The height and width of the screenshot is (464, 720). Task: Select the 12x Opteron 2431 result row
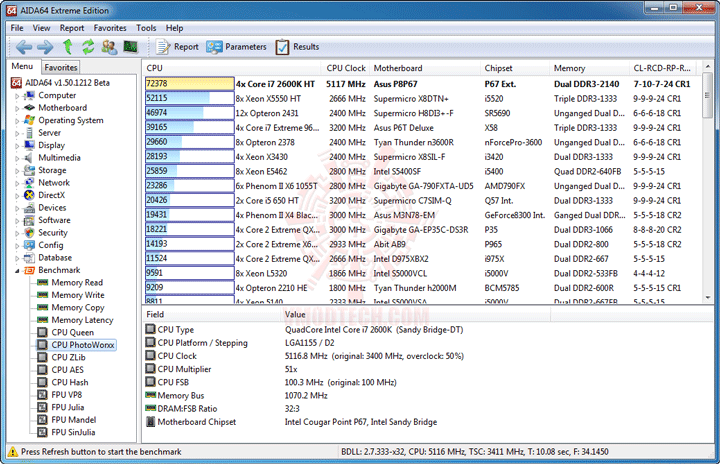423,113
